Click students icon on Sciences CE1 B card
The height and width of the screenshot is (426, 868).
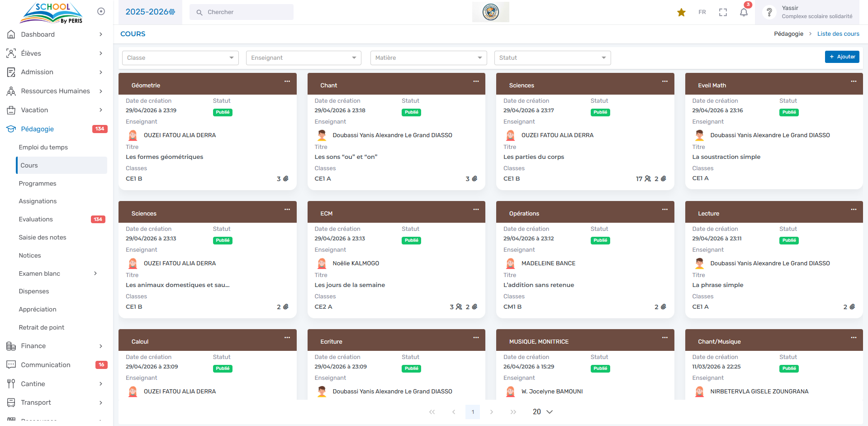648,179
